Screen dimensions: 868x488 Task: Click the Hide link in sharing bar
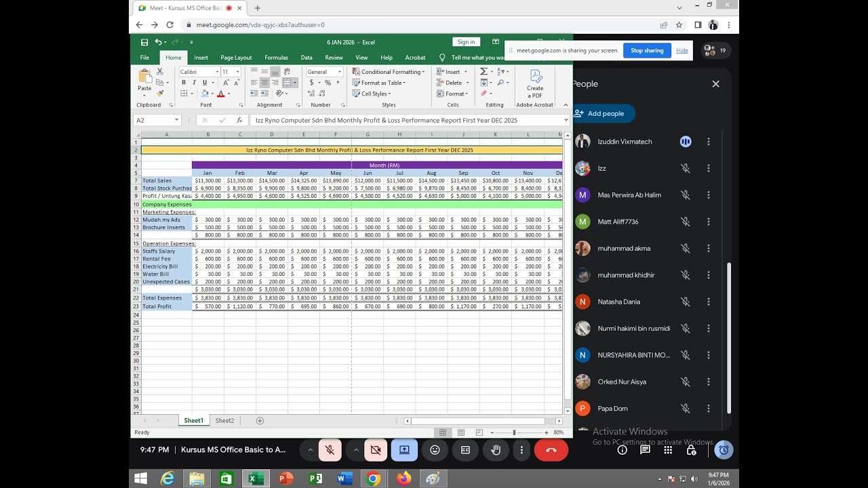tap(682, 50)
